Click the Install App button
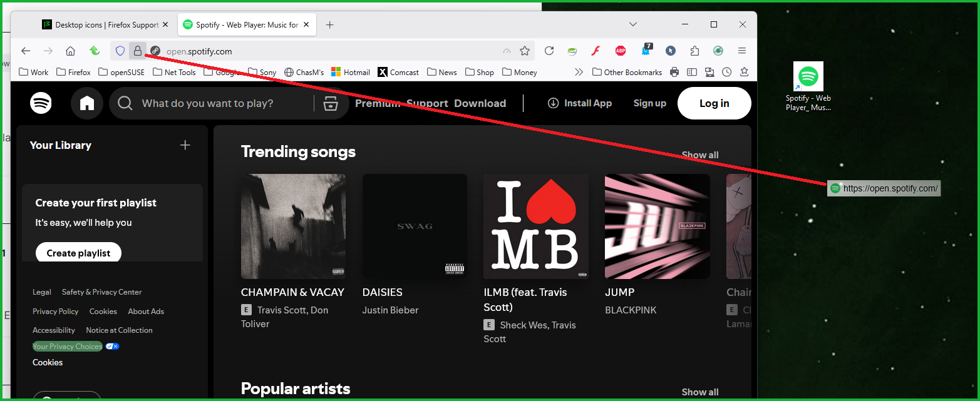980x401 pixels. click(x=580, y=103)
